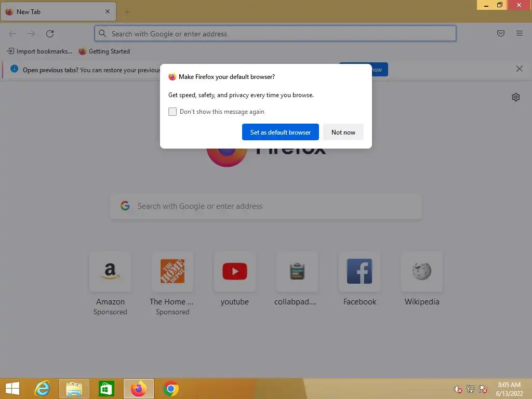Open a new tab with plus
Image resolution: width=532 pixels, height=399 pixels.
tap(127, 12)
